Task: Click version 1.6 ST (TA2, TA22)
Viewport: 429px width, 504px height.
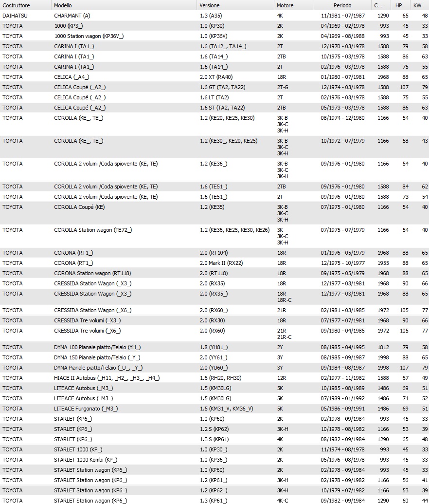Action: 222,108
